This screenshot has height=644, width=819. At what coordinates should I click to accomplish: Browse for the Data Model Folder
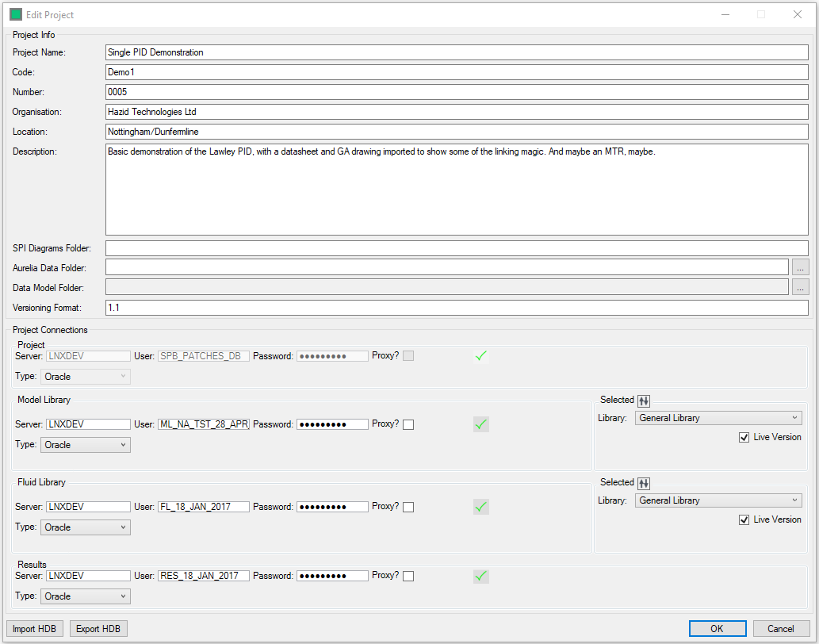(800, 287)
